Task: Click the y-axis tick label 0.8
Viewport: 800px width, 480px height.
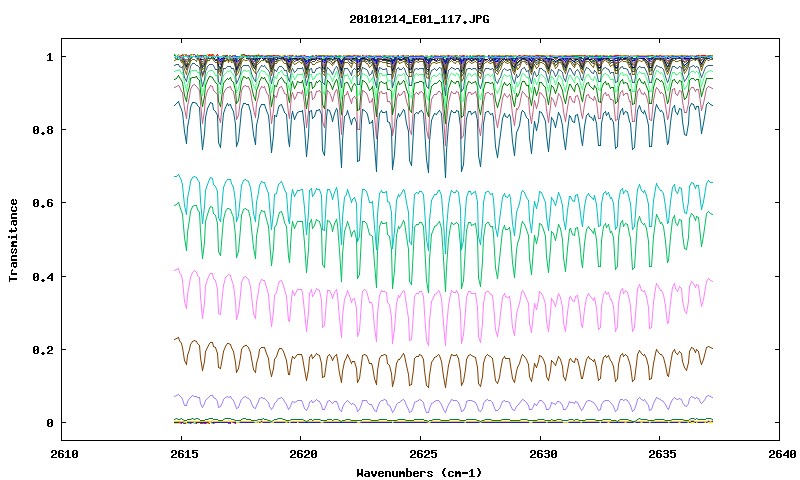Action: tap(43, 130)
